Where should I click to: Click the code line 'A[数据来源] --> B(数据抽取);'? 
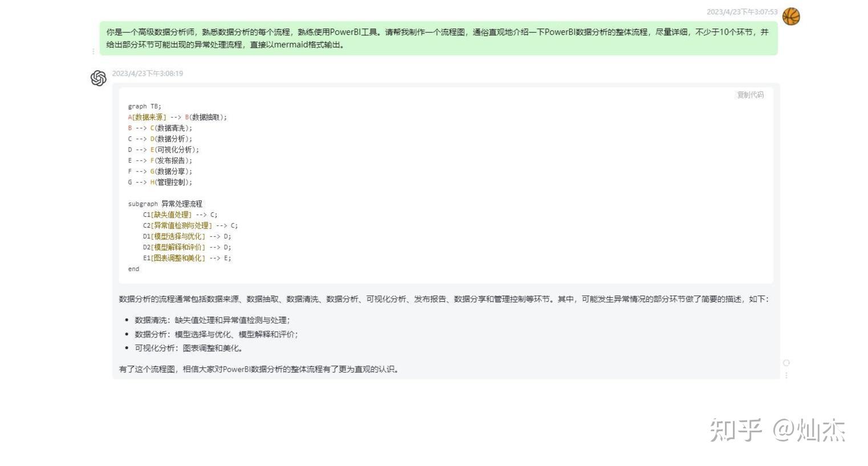[177, 117]
